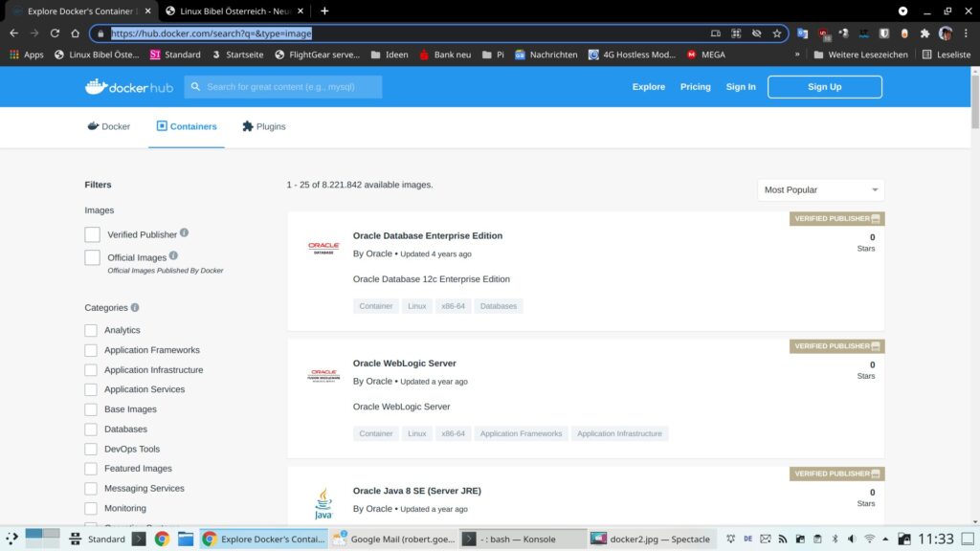Open Oracle WebLogic Server result
980x551 pixels.
[405, 363]
